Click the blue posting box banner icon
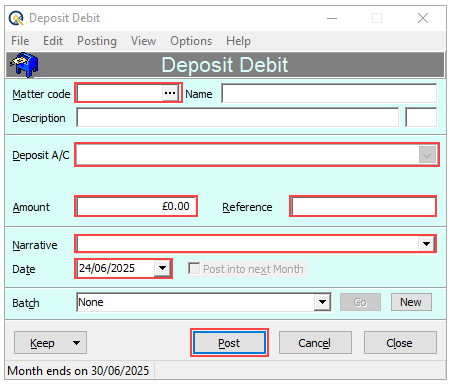 (24, 65)
